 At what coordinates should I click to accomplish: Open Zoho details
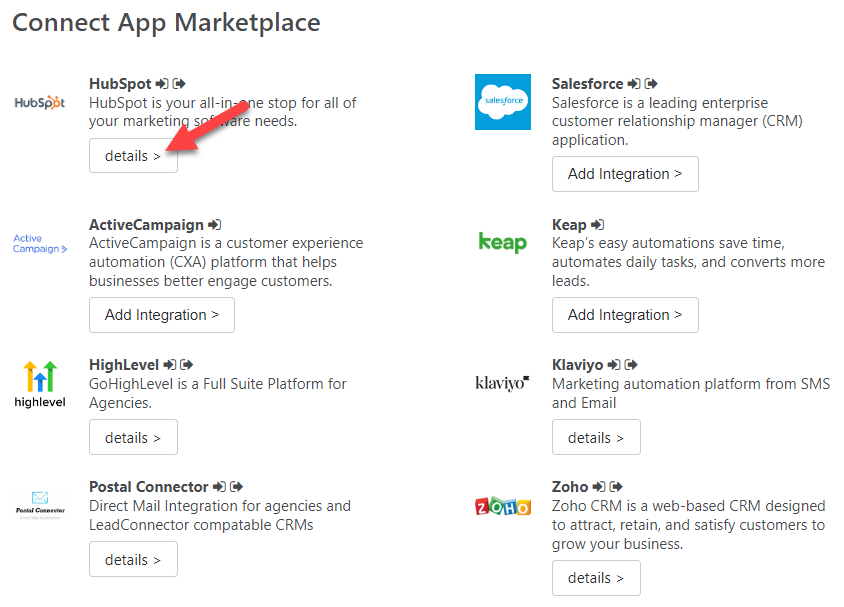pyautogui.click(x=596, y=578)
